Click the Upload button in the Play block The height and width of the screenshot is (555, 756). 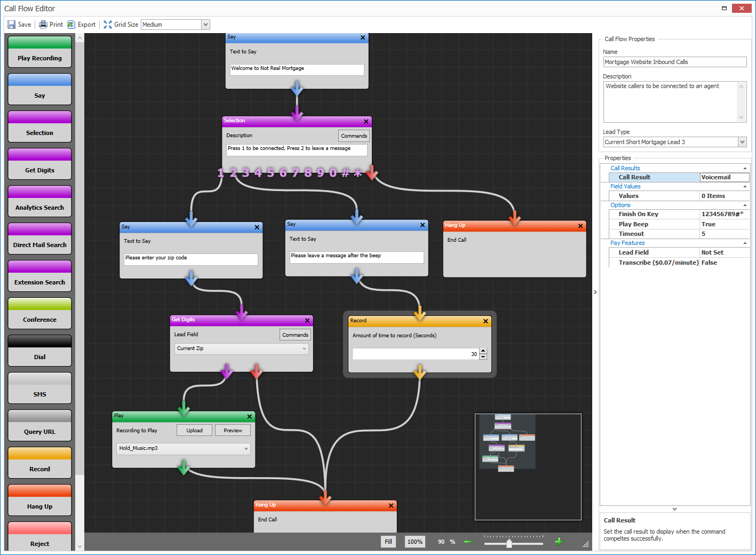tap(194, 430)
